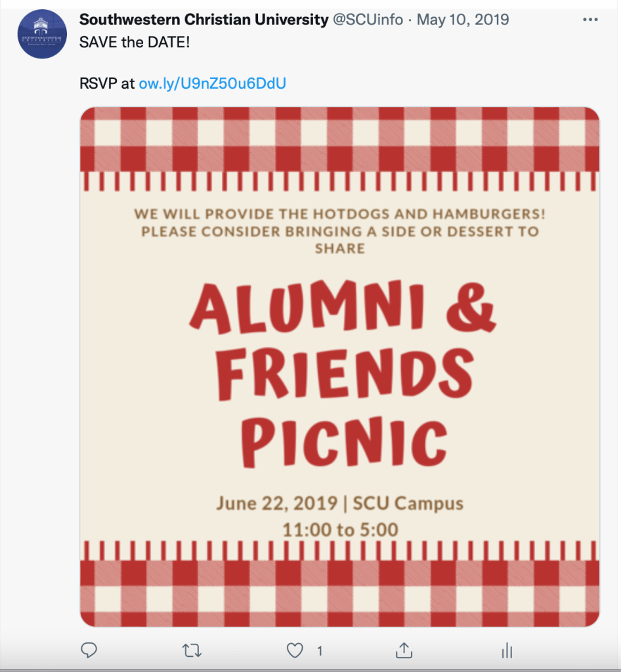The width and height of the screenshot is (621, 672).
Task: Click the June 22, 2019 SCU Campus line
Action: pyautogui.click(x=340, y=504)
